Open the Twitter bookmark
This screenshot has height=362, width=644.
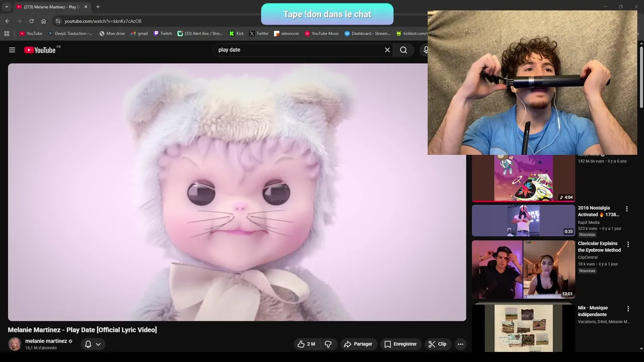259,34
